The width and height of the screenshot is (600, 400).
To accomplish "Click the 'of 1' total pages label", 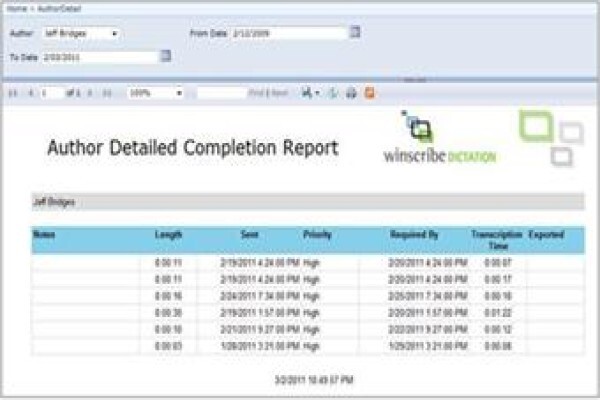I will 73,93.
